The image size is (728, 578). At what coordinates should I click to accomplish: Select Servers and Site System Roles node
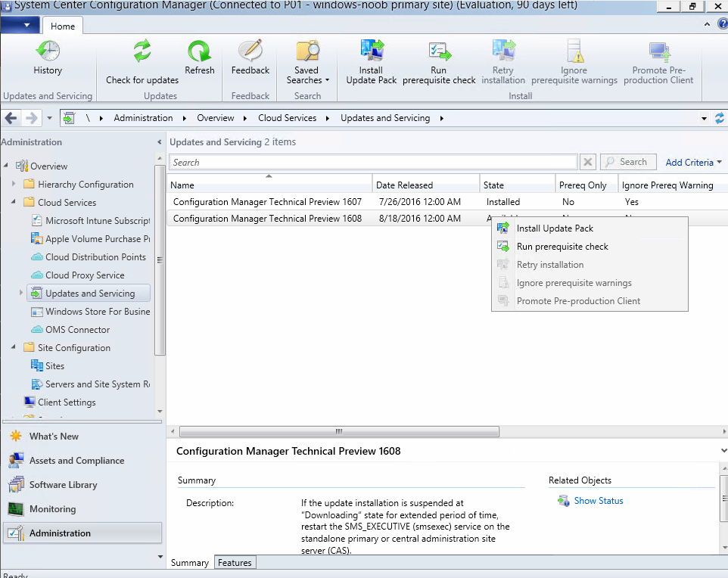click(91, 384)
